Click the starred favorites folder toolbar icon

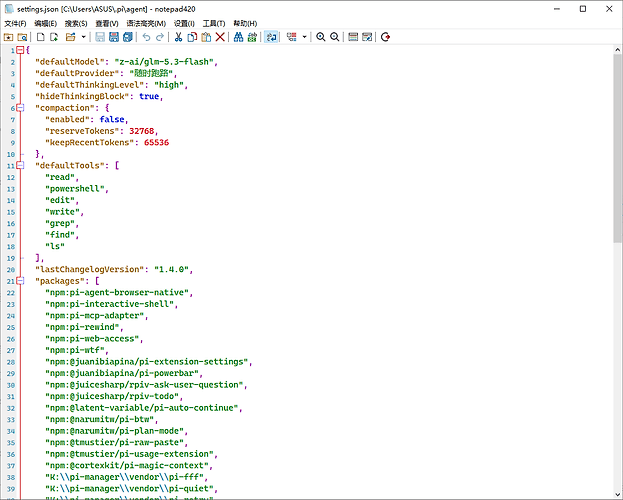pos(8,37)
